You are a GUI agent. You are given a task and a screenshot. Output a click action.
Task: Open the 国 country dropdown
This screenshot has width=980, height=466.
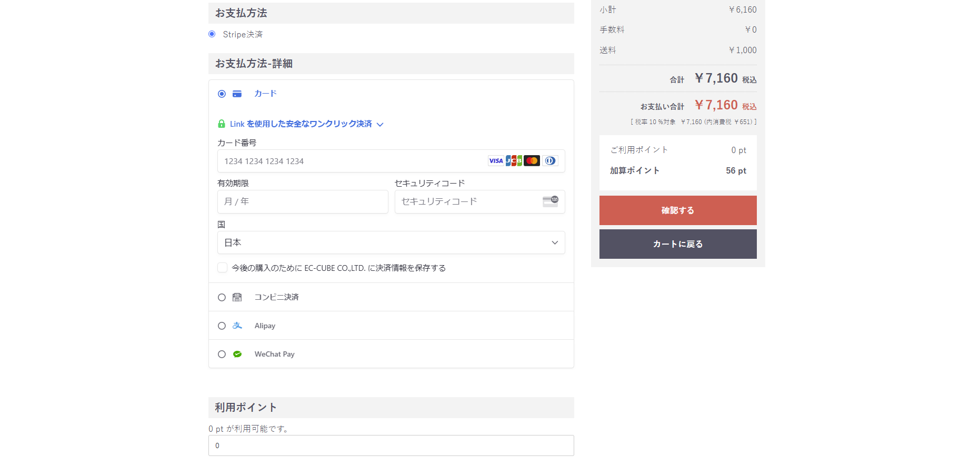tap(391, 242)
